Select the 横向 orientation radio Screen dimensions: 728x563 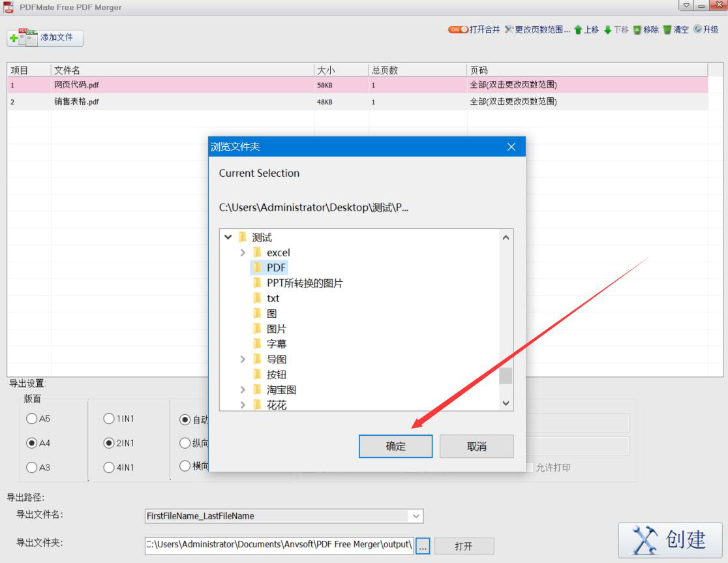tap(185, 466)
